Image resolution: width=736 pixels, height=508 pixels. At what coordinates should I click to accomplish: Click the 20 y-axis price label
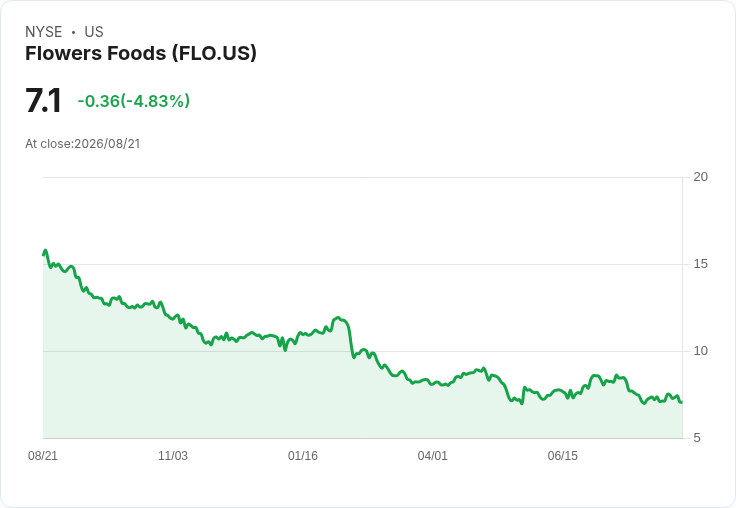point(701,177)
